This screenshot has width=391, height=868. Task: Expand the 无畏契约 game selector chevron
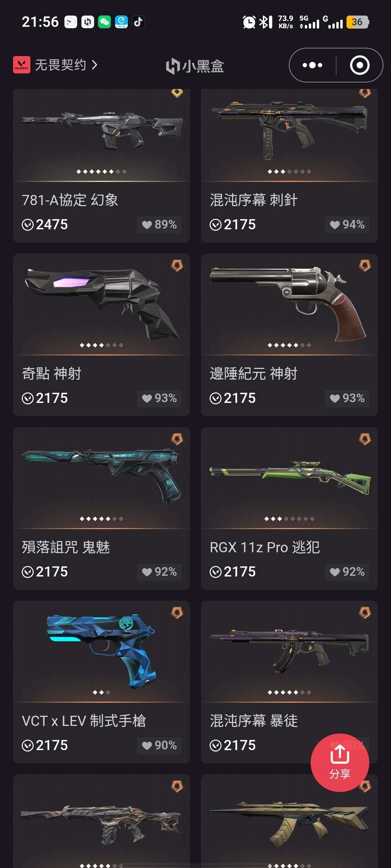point(94,65)
